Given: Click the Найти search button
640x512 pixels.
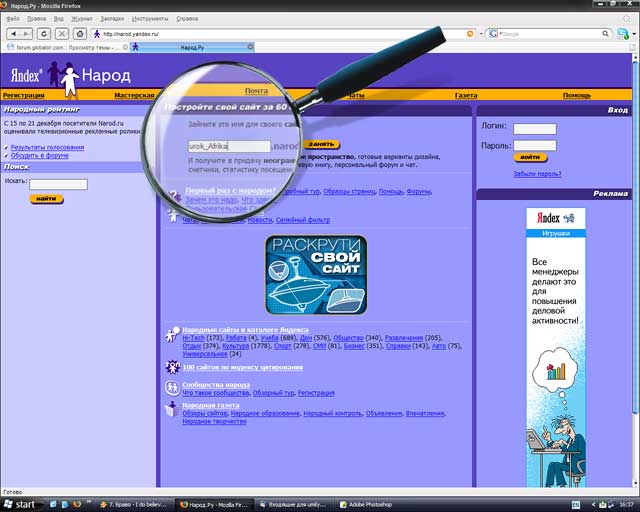Looking at the screenshot, I should [47, 199].
